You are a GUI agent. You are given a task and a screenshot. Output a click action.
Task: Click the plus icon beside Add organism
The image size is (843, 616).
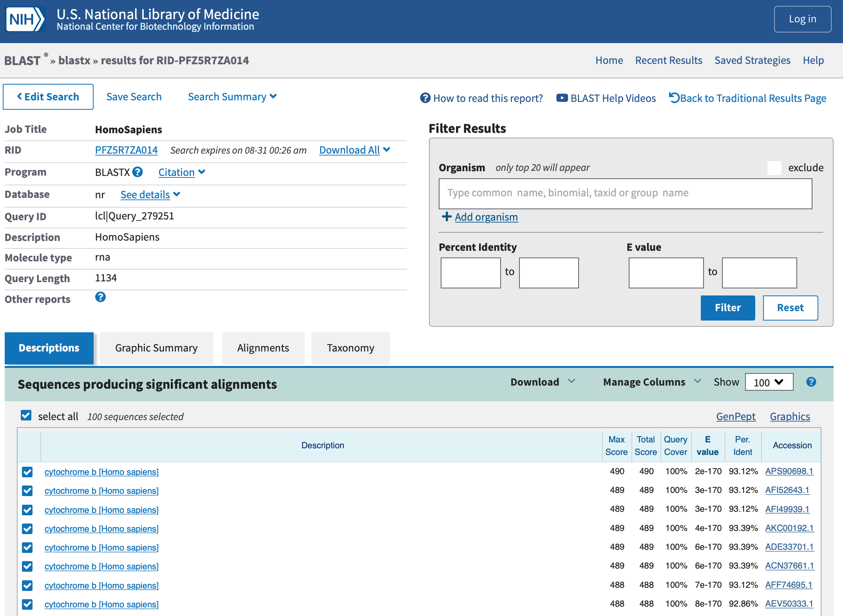447,217
